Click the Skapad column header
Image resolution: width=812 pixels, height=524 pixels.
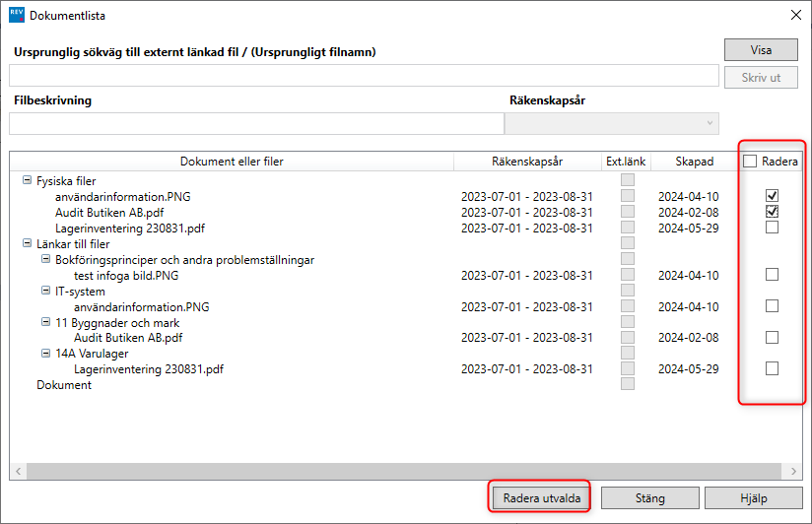pyautogui.click(x=695, y=161)
